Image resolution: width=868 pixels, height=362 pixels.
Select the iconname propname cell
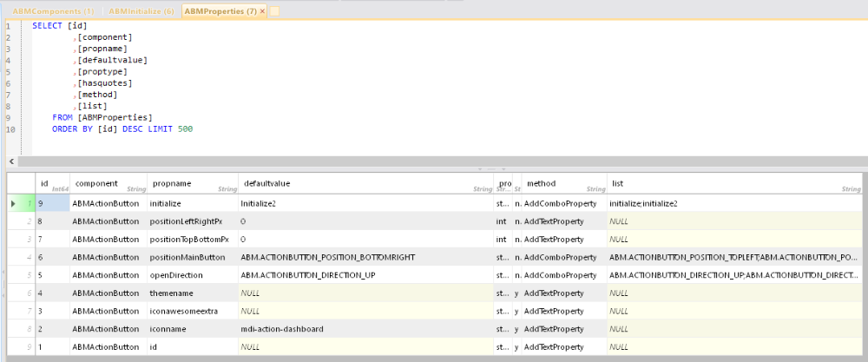coord(193,329)
